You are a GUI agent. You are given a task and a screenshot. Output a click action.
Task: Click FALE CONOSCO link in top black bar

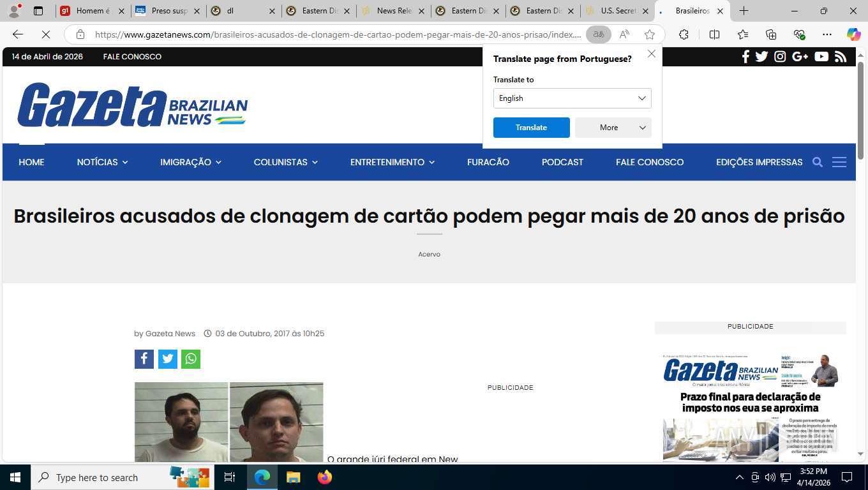(x=132, y=57)
